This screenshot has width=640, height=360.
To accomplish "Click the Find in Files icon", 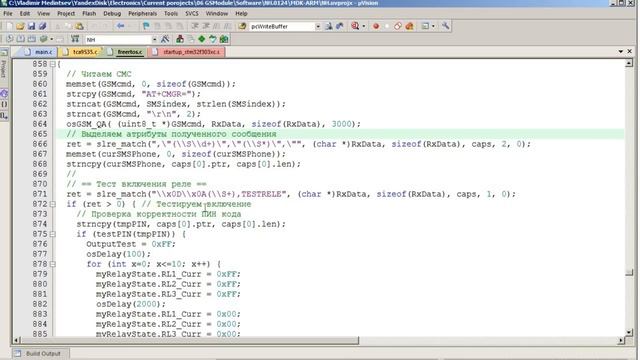I will 242,26.
